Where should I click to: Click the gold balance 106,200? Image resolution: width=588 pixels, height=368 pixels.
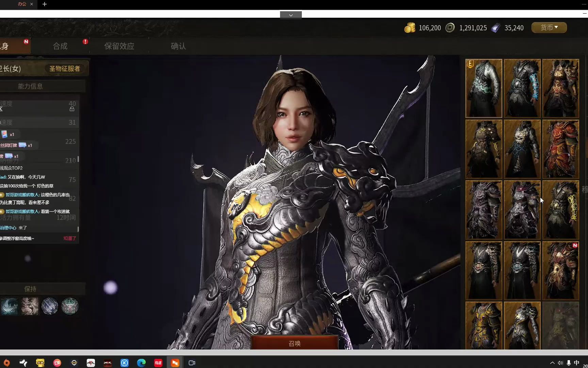(x=430, y=28)
